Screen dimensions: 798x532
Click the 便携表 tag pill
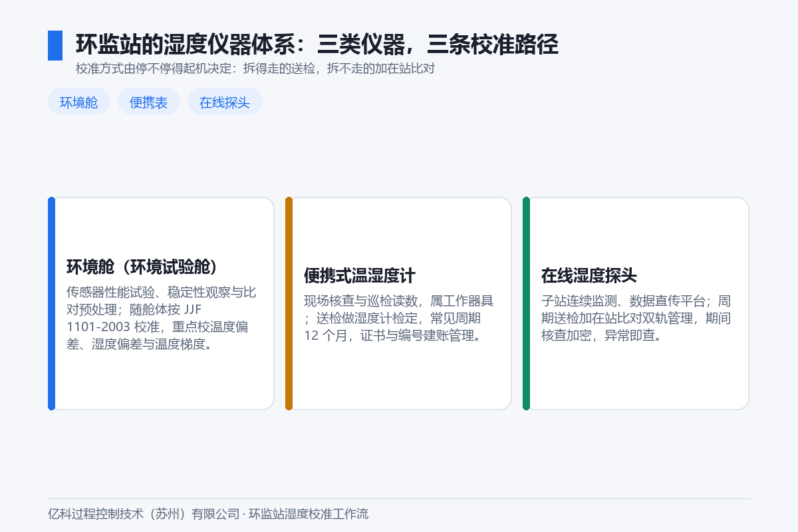(149, 102)
